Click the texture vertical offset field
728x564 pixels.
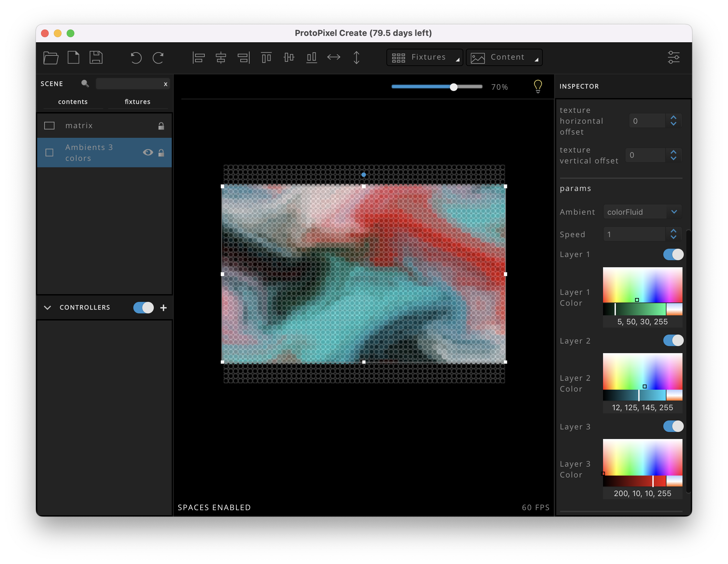[x=645, y=155]
